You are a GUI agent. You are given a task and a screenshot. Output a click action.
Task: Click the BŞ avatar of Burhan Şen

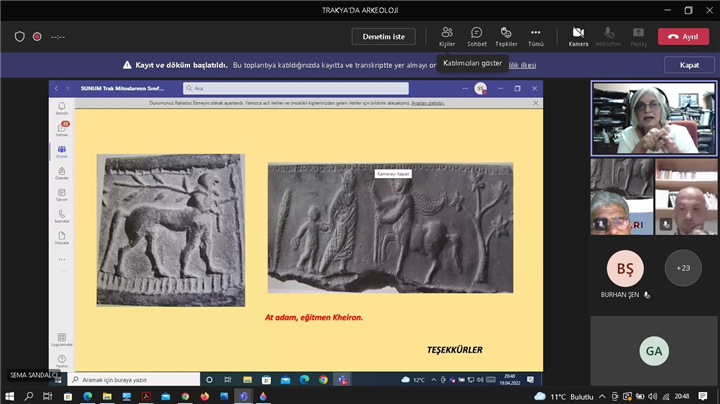click(x=625, y=268)
